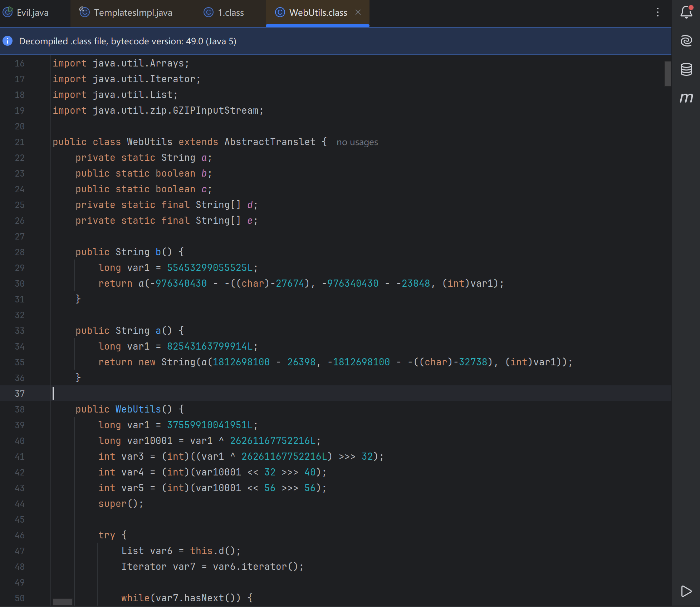Image resolution: width=700 pixels, height=607 pixels.
Task: Click 'import java.util.List;' line
Action: tap(115, 95)
